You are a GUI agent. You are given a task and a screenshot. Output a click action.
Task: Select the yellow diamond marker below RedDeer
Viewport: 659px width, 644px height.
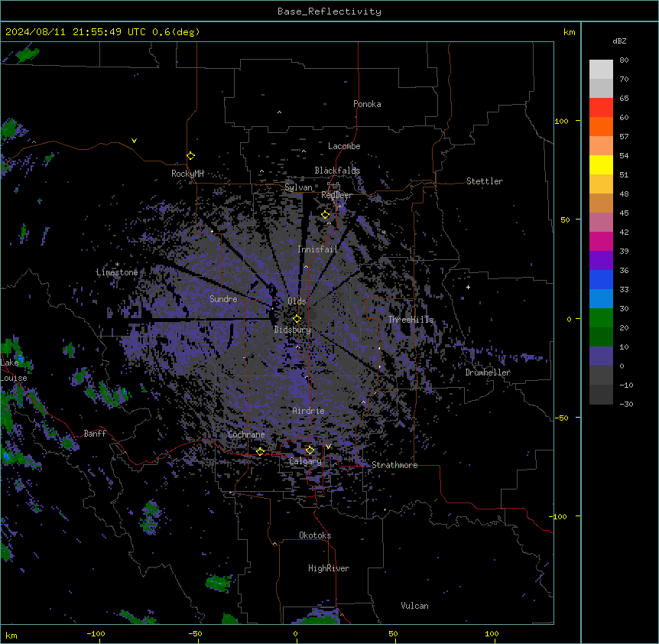326,215
